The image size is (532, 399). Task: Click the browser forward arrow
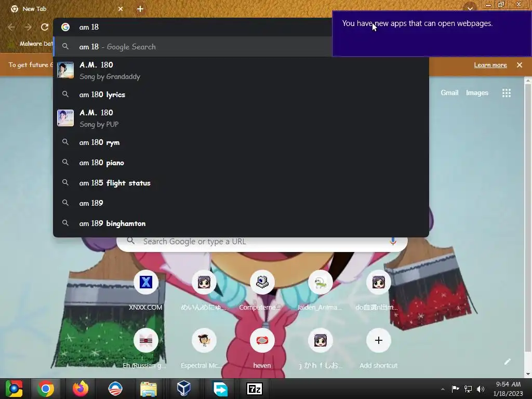tap(28, 27)
